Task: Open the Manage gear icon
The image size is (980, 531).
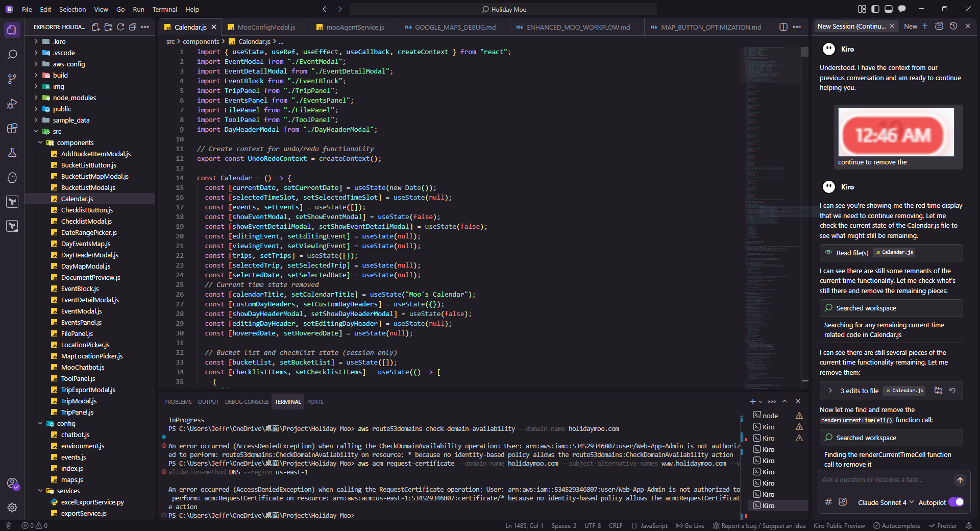Action: (12, 508)
